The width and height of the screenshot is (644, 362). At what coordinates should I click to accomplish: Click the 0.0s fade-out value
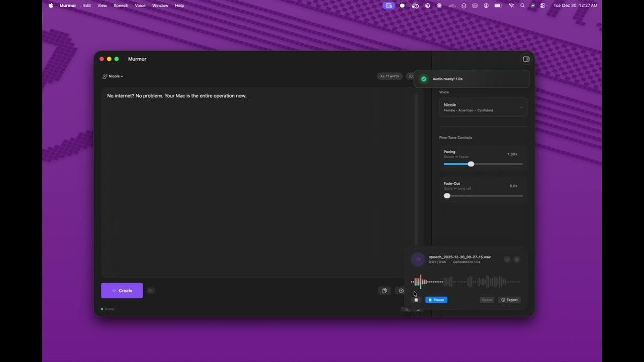tap(513, 186)
